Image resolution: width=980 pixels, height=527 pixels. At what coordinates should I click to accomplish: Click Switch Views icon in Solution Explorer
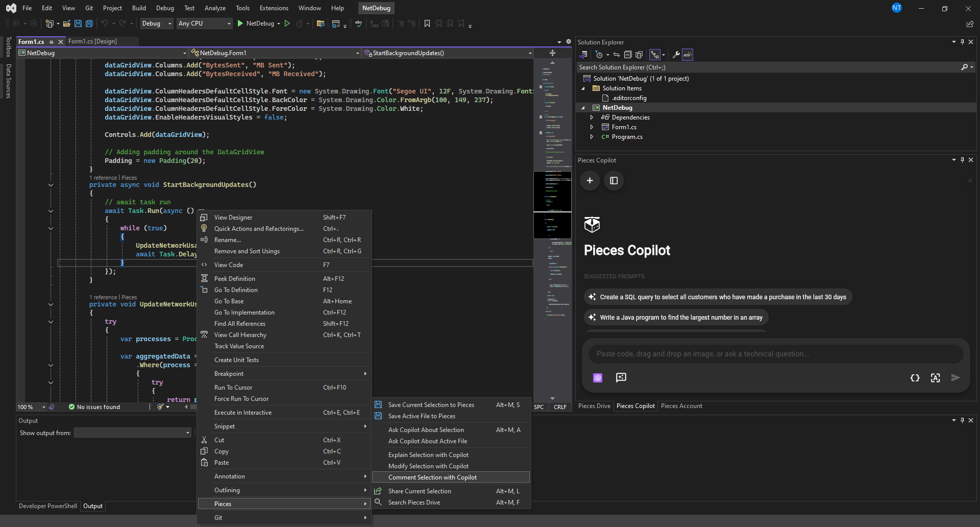583,55
